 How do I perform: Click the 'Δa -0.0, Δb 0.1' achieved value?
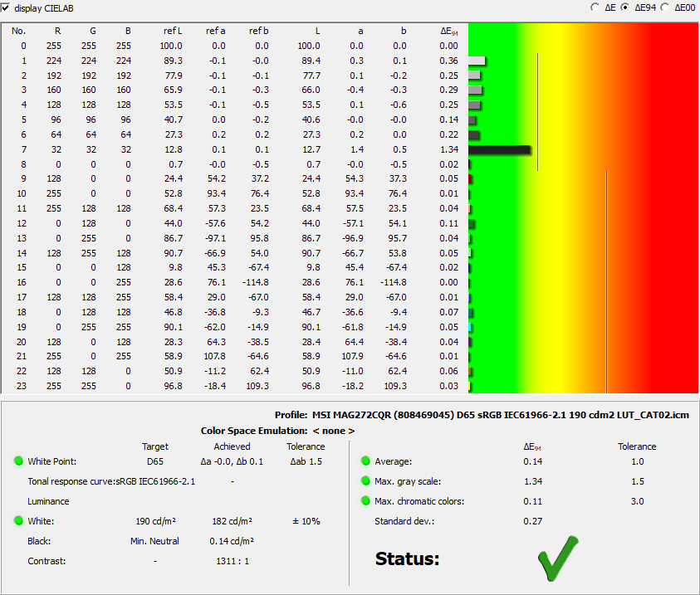click(x=232, y=461)
